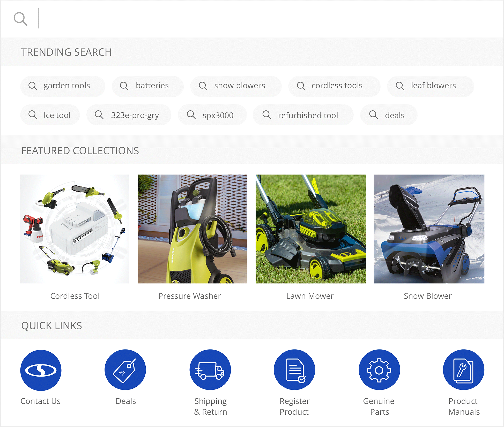Click the Snow Blower caption link
The width and height of the screenshot is (504, 427).
coord(428,296)
